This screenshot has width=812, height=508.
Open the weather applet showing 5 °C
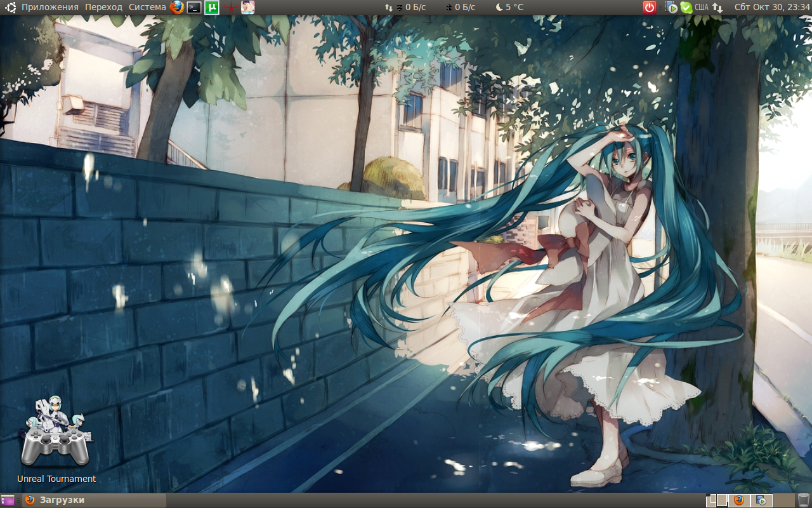pos(509,7)
